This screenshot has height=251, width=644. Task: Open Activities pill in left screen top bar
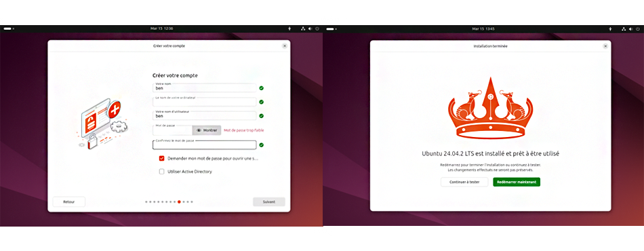click(8, 28)
